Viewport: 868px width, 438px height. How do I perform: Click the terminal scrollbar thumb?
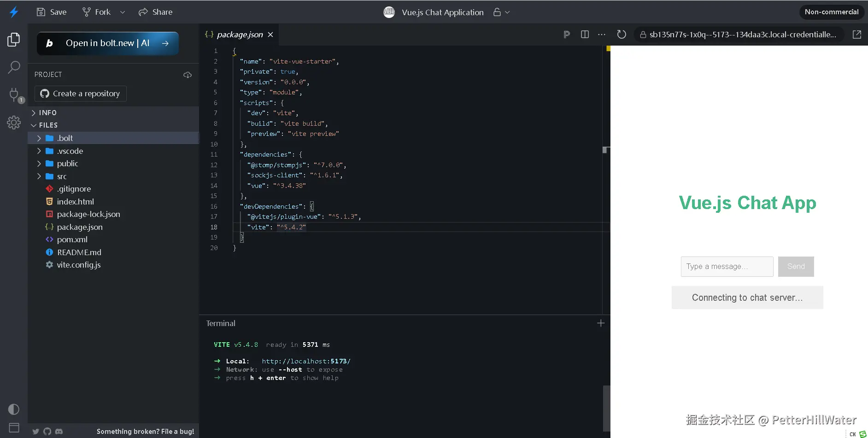[x=606, y=408]
